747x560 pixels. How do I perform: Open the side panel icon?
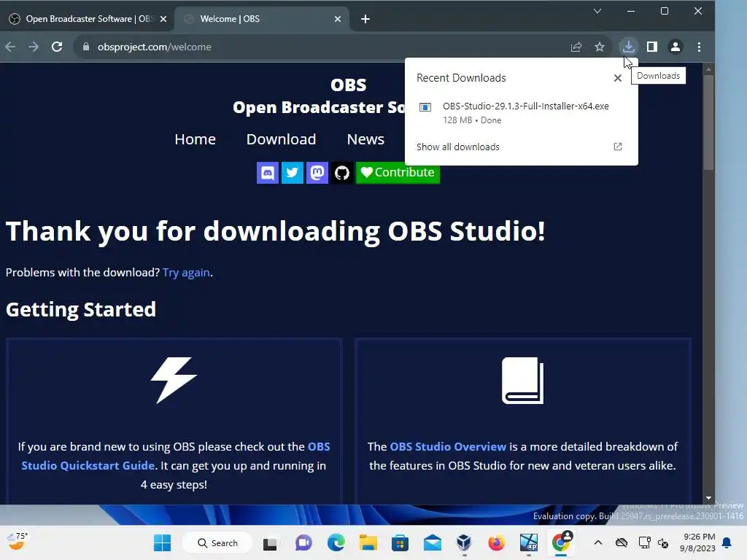point(651,47)
